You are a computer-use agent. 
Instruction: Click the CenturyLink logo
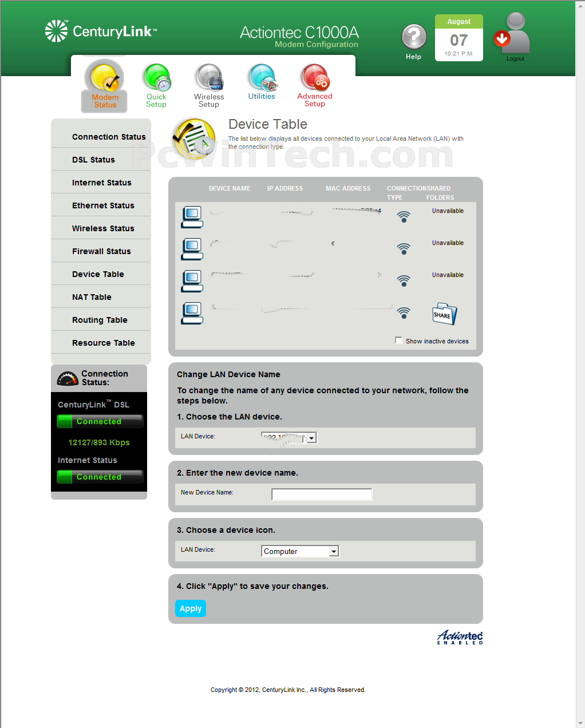pyautogui.click(x=101, y=31)
